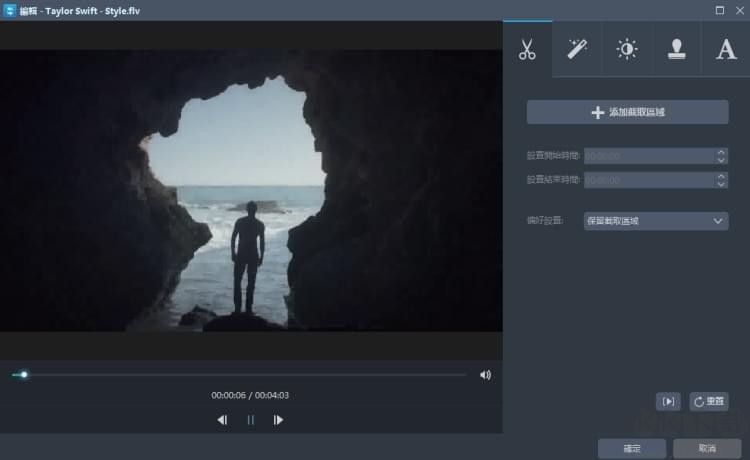Click the end time input field

[648, 180]
